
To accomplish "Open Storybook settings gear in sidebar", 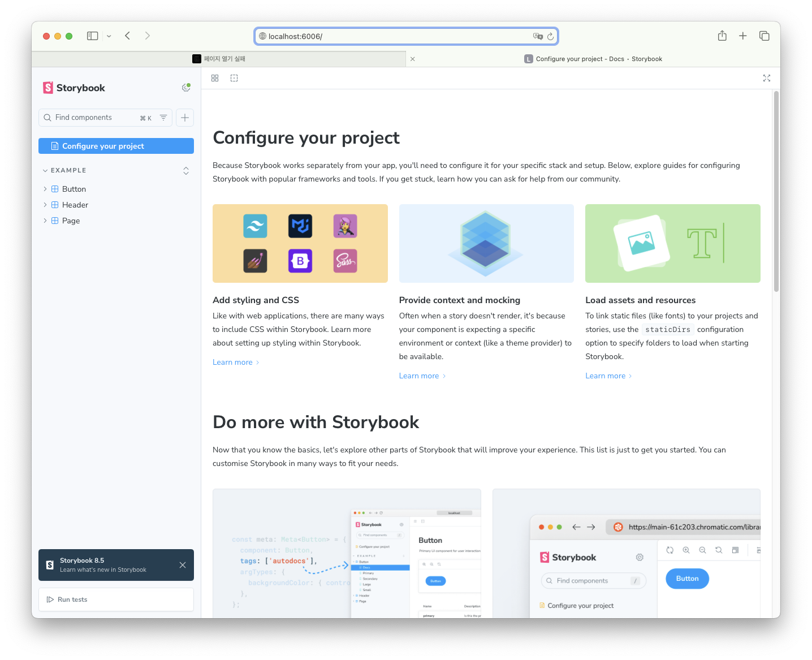I will click(x=185, y=88).
